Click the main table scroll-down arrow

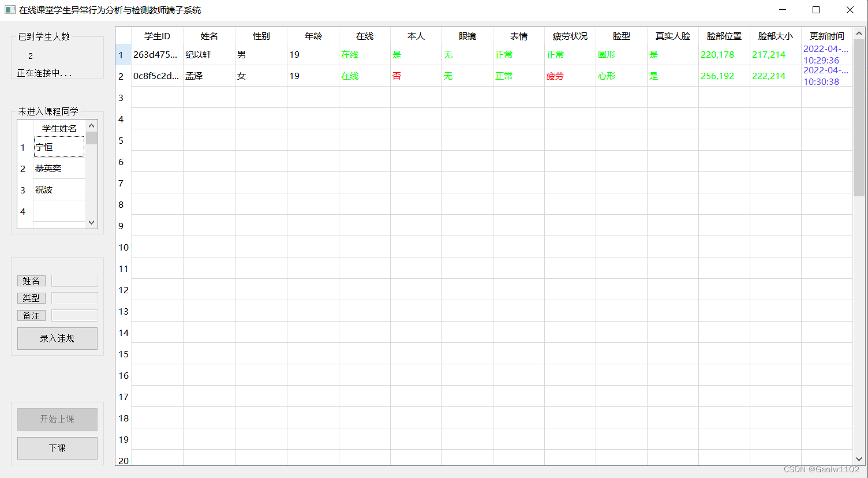pos(859,460)
